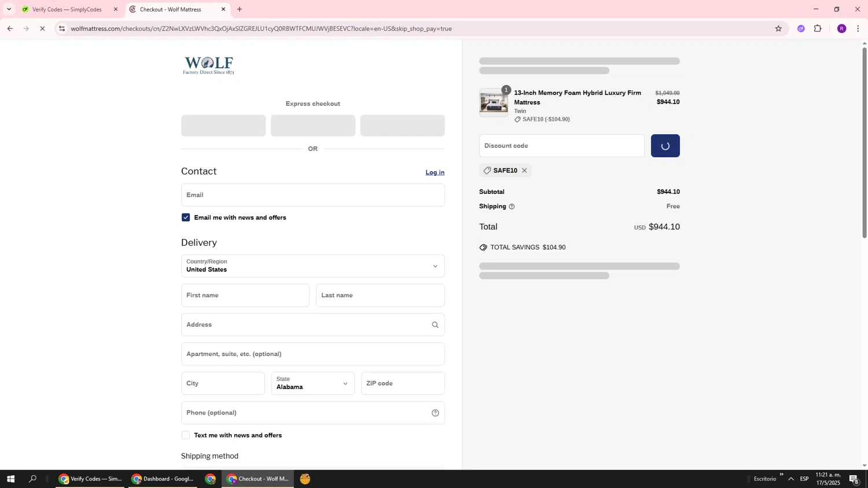The width and height of the screenshot is (868, 488).
Task: Open the Chrome profile avatar
Action: click(x=841, y=28)
